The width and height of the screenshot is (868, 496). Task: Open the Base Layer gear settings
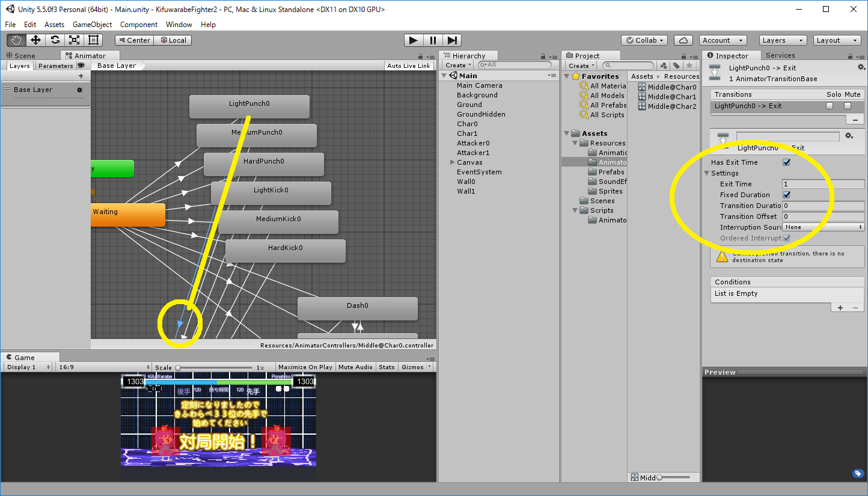click(79, 90)
